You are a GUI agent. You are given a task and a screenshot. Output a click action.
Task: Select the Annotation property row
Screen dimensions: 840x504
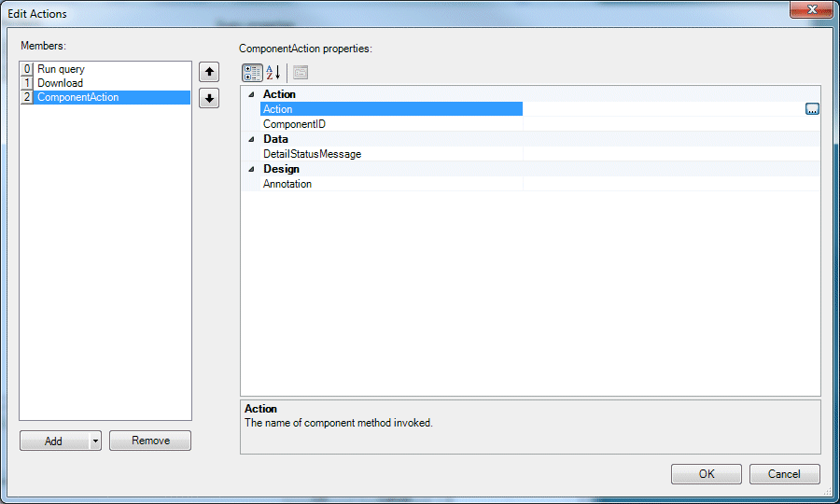[x=391, y=184]
